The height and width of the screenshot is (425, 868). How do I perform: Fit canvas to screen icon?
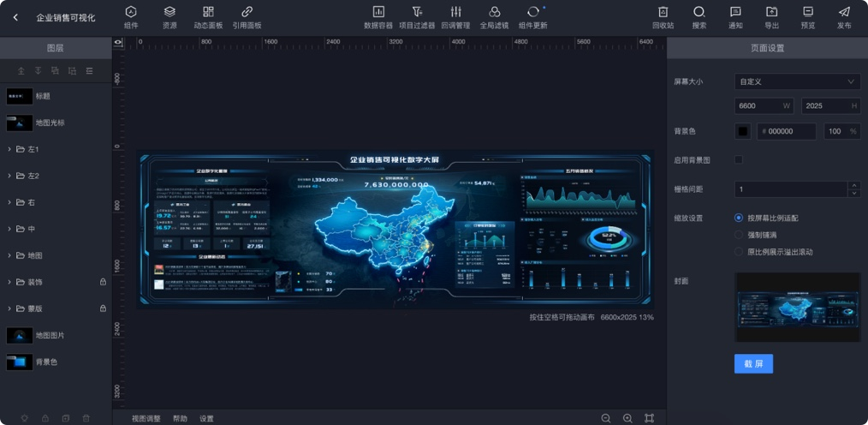(650, 418)
